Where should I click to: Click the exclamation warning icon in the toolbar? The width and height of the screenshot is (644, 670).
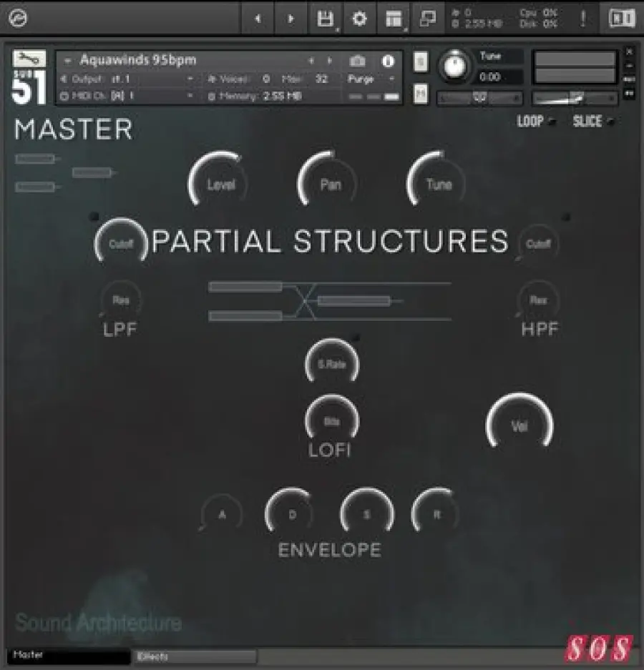pos(584,19)
